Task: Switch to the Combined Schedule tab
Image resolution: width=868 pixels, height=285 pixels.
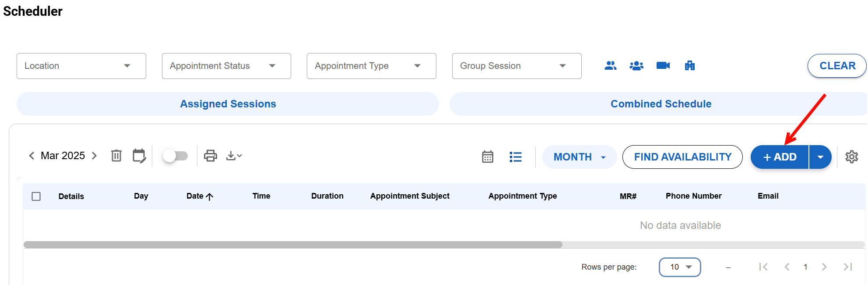Action: (x=661, y=104)
